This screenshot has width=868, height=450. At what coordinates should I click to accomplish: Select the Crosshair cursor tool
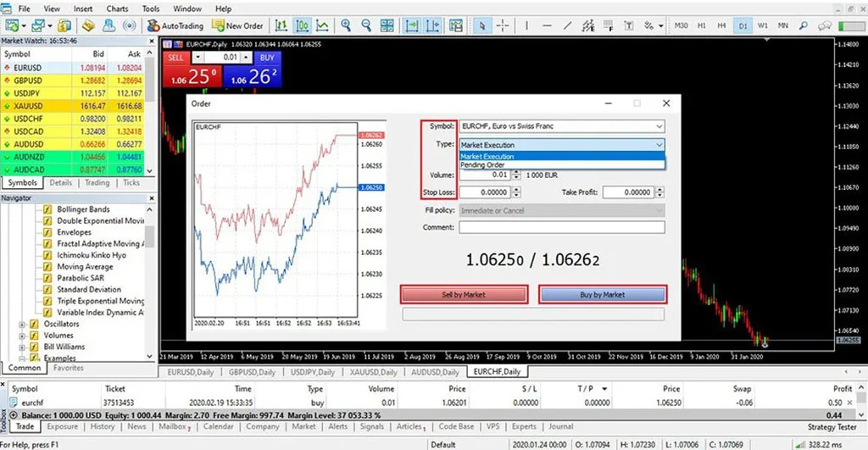[503, 25]
